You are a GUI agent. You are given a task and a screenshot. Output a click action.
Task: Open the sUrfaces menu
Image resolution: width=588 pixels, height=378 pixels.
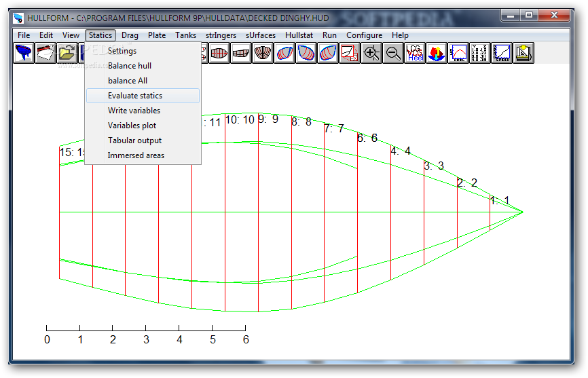tap(261, 35)
